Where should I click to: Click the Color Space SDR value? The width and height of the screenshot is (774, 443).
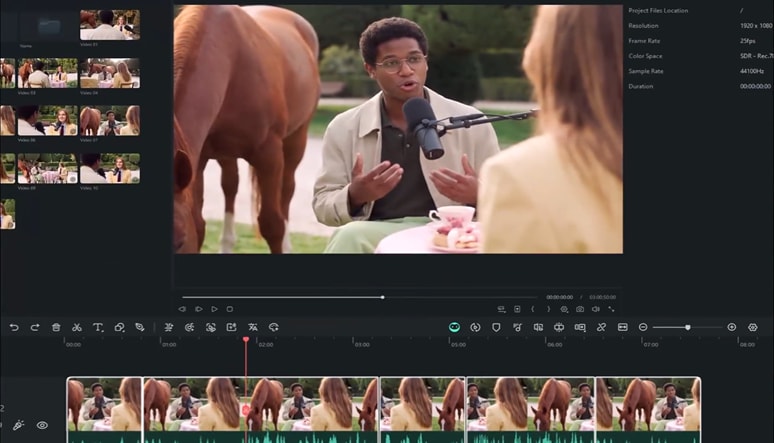[756, 56]
